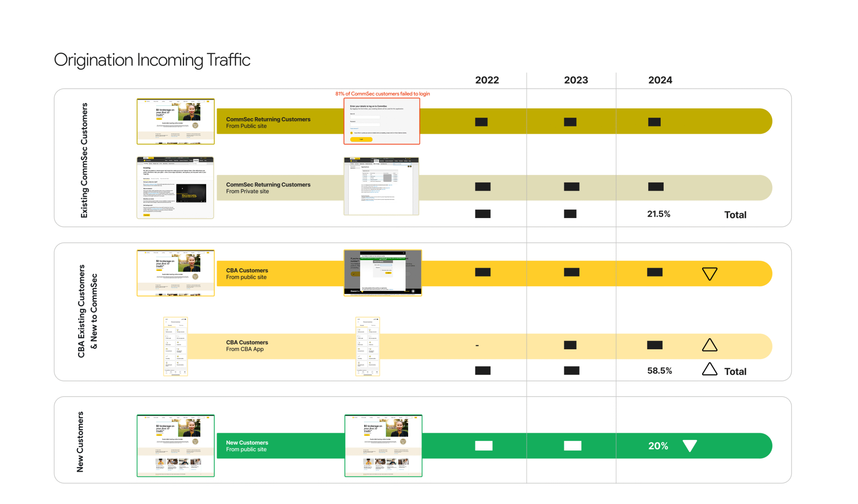Screen dimensions: 858x504
Task: Click the upward triangle beside 58.5% total
Action: coord(710,370)
